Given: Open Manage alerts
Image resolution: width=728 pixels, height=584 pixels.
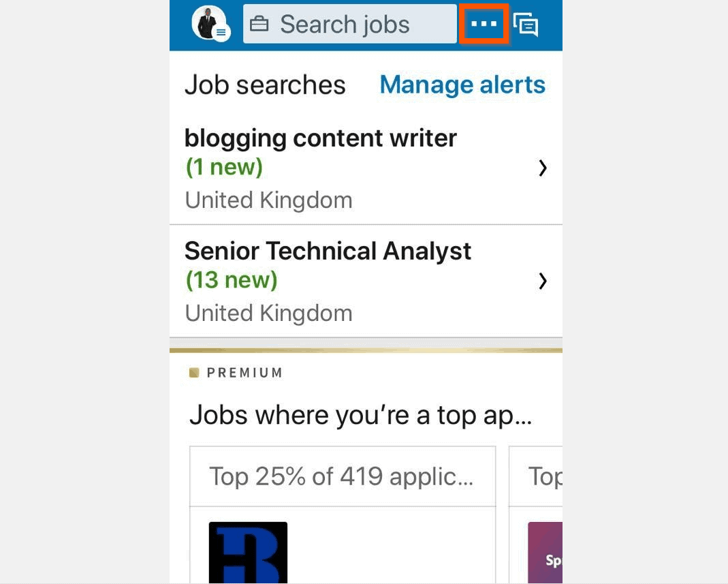Looking at the screenshot, I should [462, 84].
